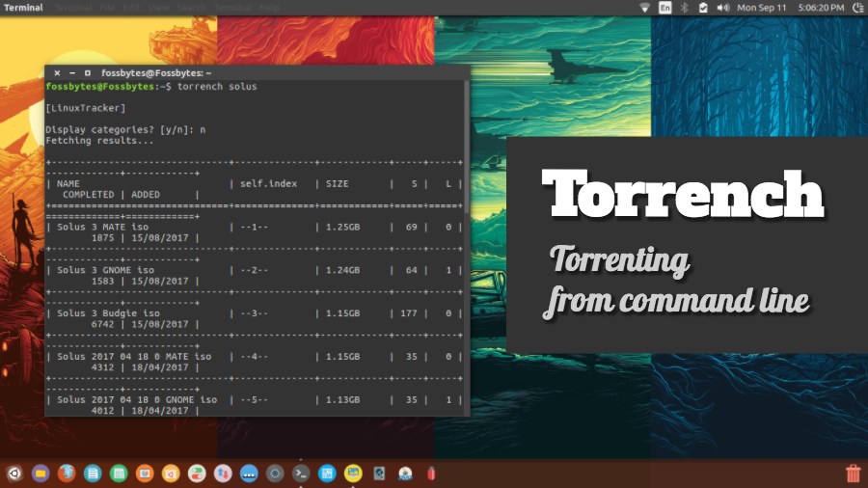Open the Wi-Fi network indicator menu
868x488 pixels.
pos(644,8)
